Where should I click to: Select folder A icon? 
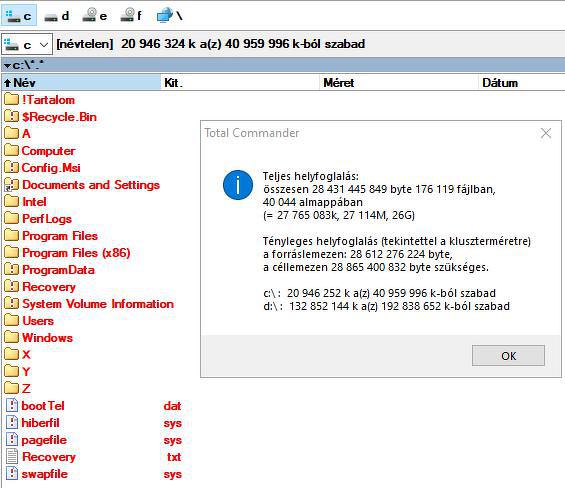(x=12, y=133)
